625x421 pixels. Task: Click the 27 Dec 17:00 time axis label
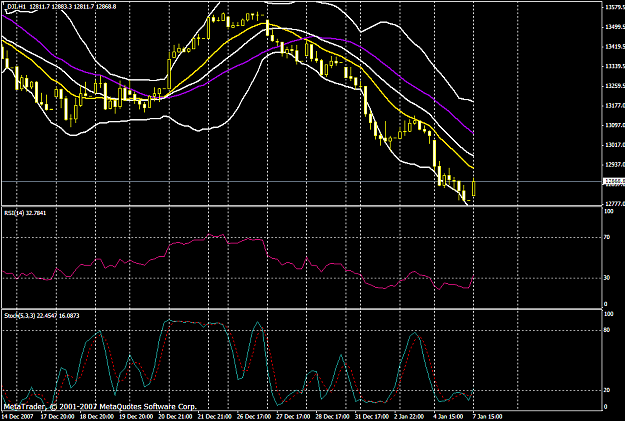[293, 417]
